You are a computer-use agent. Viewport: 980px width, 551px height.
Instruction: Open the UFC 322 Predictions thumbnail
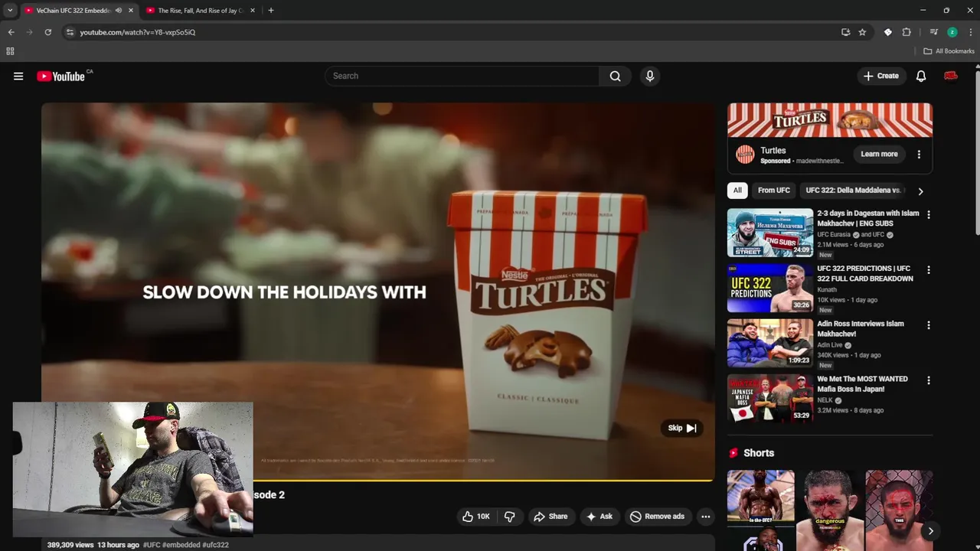(770, 288)
